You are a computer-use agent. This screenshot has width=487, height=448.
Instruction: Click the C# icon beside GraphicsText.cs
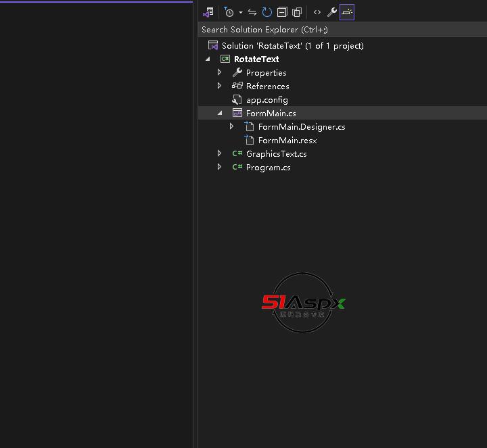coord(237,153)
